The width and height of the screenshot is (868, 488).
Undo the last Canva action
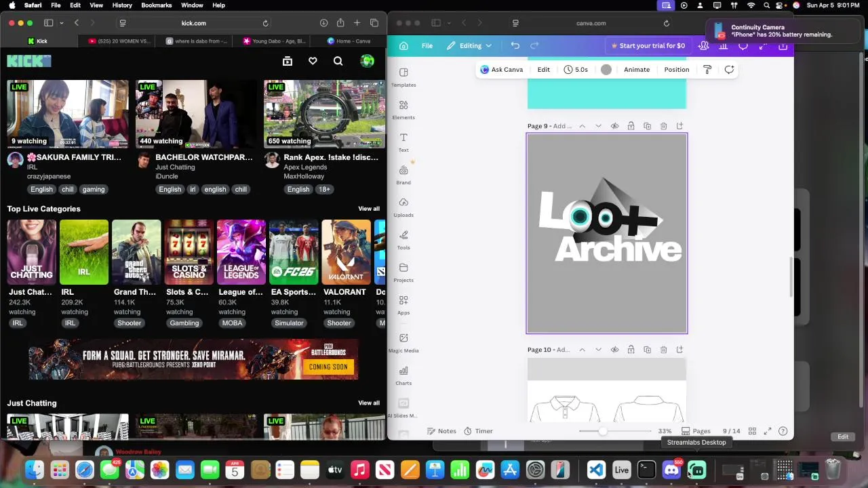click(x=515, y=45)
